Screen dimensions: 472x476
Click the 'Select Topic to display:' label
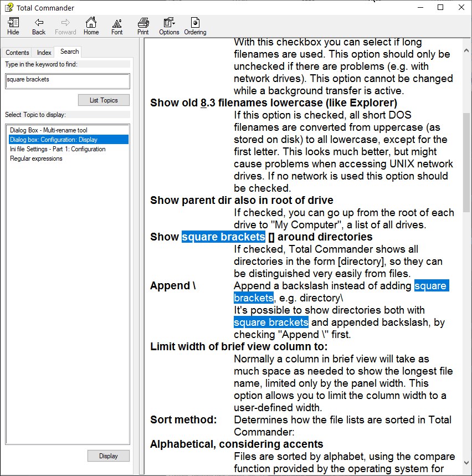click(35, 115)
